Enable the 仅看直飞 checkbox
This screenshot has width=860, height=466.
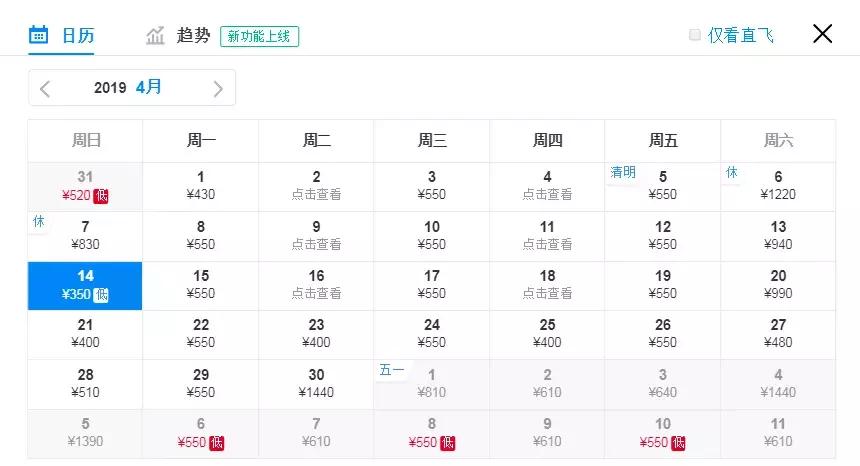pos(695,35)
